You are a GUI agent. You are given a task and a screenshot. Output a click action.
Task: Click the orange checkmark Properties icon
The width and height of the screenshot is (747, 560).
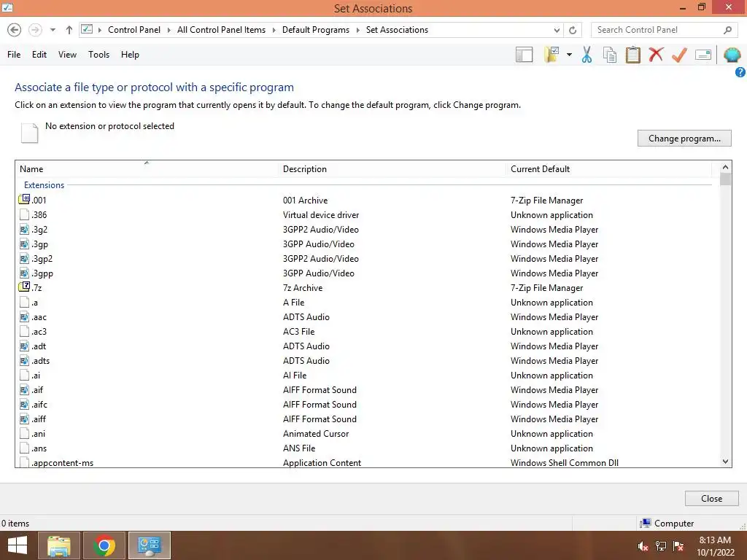pyautogui.click(x=679, y=55)
